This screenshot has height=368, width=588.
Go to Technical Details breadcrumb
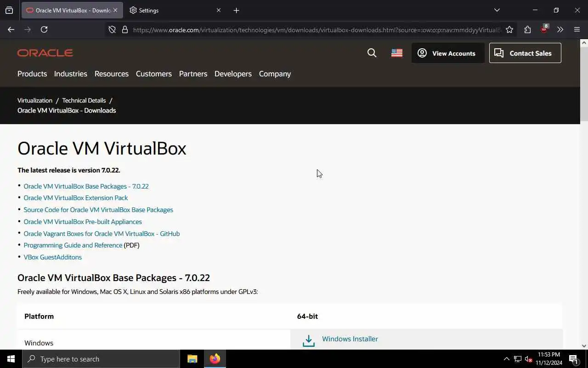click(x=84, y=100)
